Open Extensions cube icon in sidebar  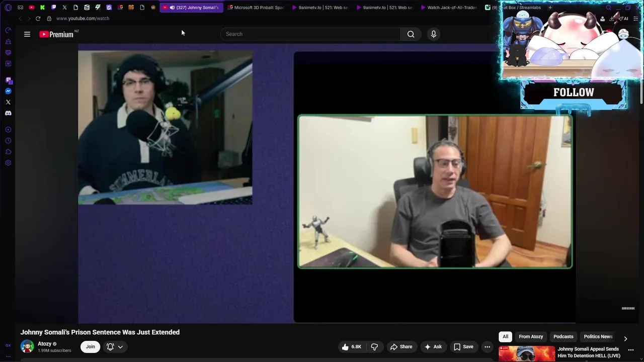pos(8,152)
